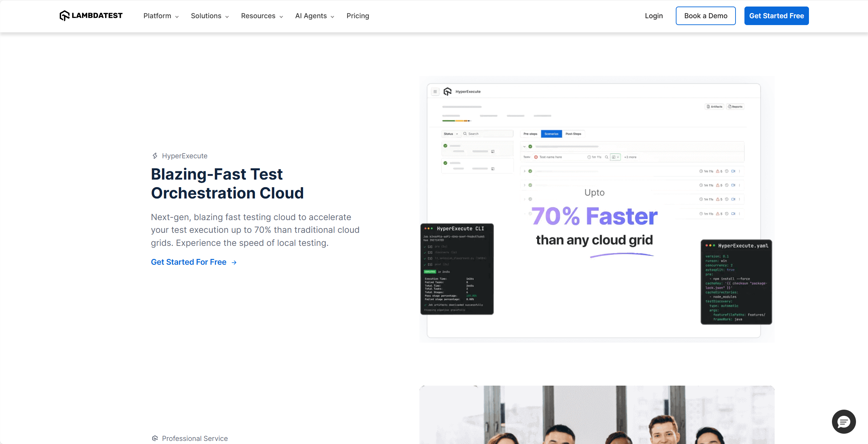This screenshot has width=868, height=444.
Task: Click the multicolor progress bar in mockup
Action: tap(456, 121)
